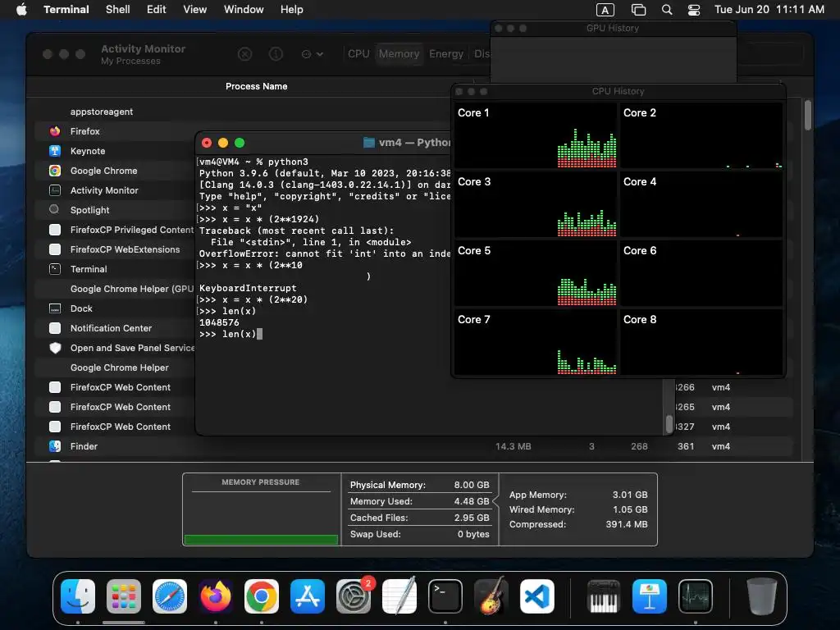Open the Shell menu in menu bar
Screen dimensions: 840x630
point(118,10)
